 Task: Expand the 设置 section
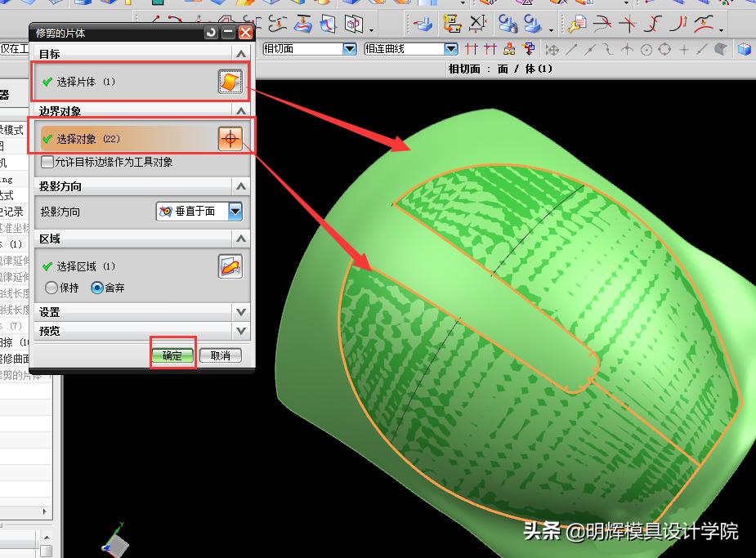point(241,312)
